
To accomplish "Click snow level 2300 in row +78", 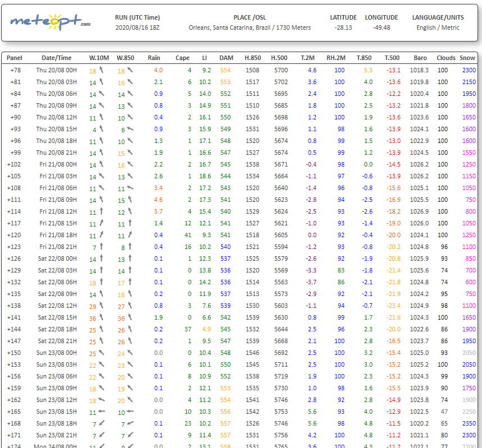I will (x=469, y=70).
